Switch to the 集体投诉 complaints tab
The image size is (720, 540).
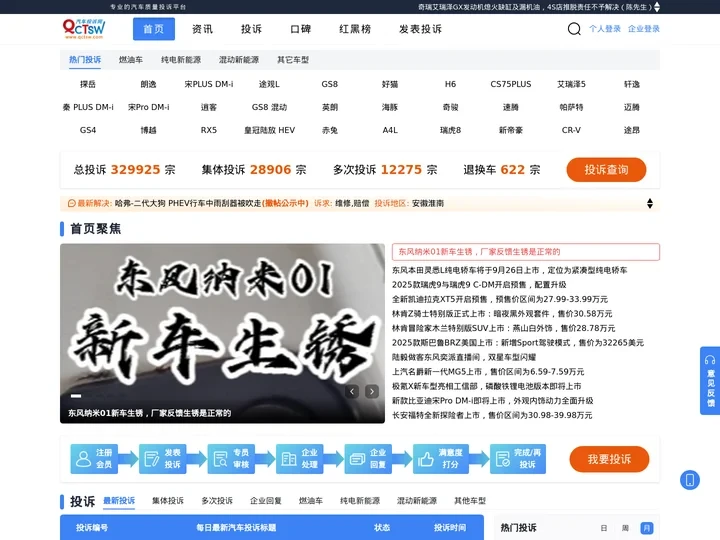[168, 501]
